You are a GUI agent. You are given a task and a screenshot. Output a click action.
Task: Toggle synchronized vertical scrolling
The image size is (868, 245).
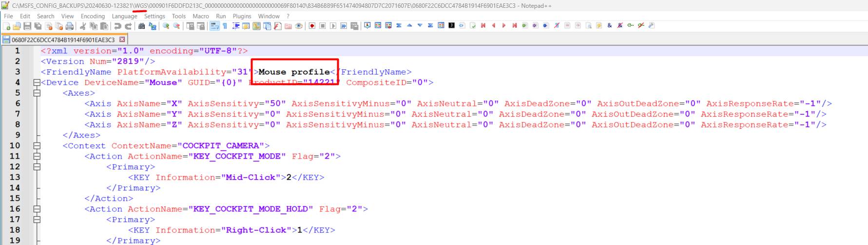point(190,26)
